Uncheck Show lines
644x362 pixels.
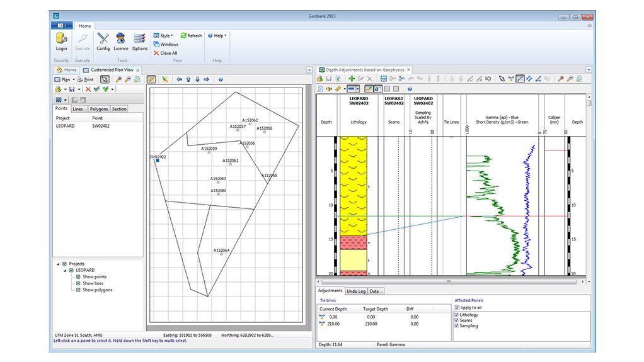click(78, 283)
